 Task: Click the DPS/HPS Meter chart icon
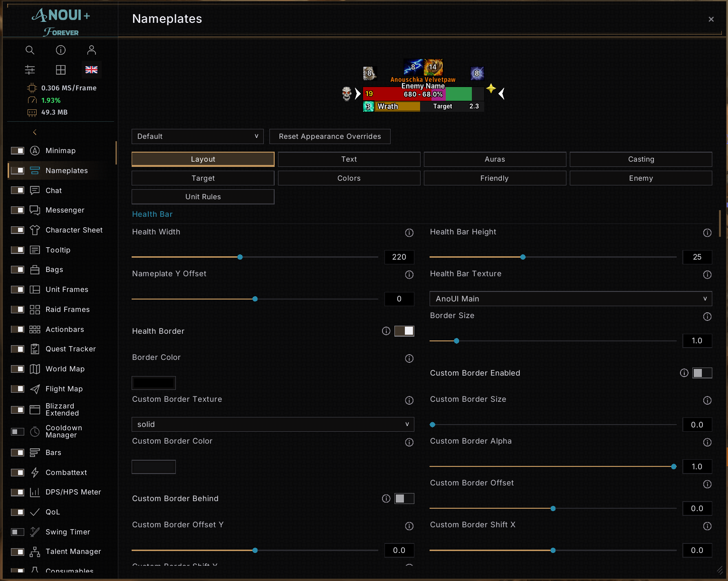(35, 492)
